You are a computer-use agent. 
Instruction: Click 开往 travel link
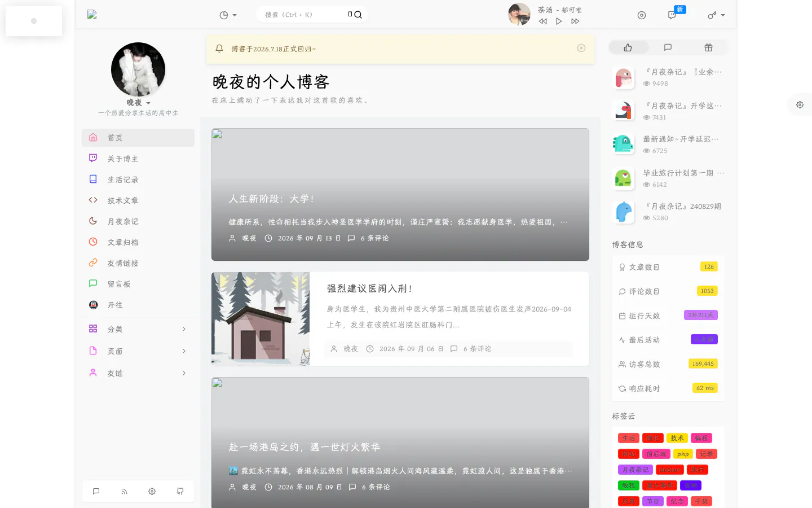click(138, 305)
